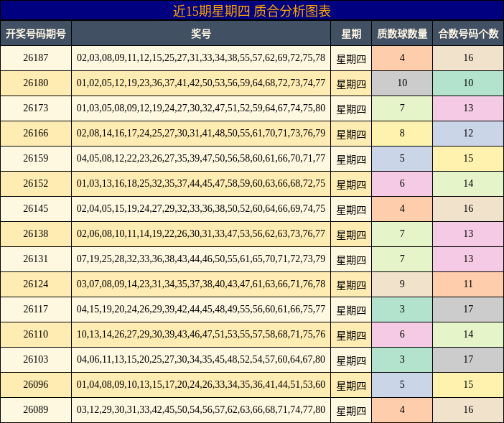Click prime count 5 in row 26159

coord(402,158)
